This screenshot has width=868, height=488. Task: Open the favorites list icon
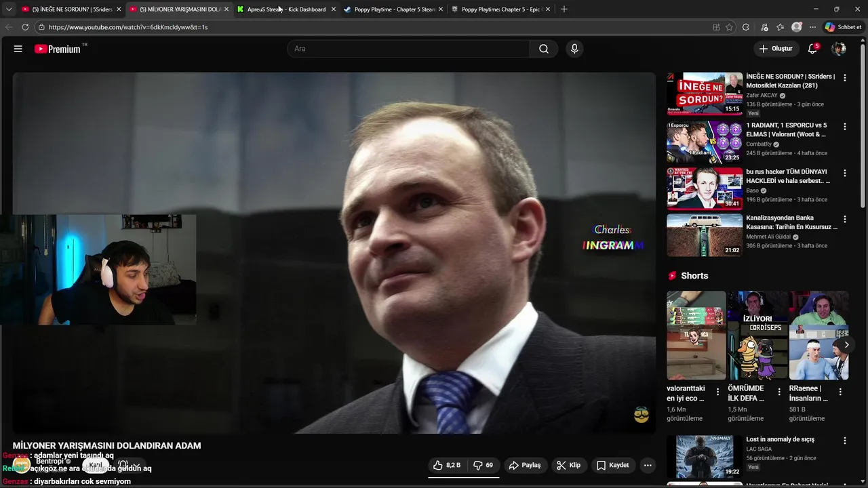[x=780, y=27]
